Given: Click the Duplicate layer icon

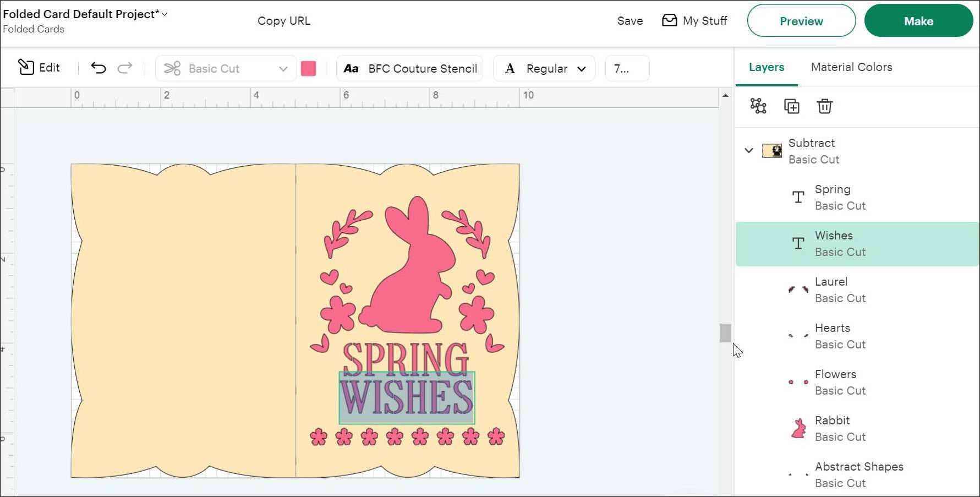Looking at the screenshot, I should coord(791,106).
